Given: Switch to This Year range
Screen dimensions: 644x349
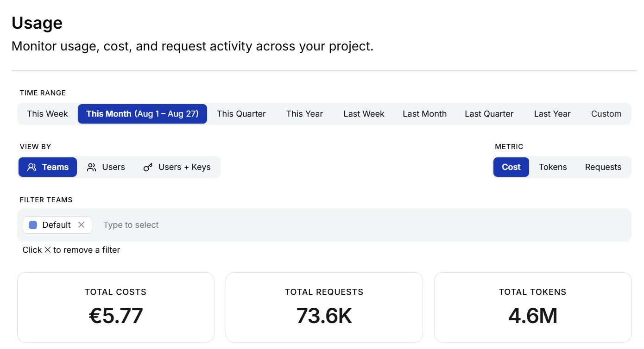Looking at the screenshot, I should coord(304,114).
